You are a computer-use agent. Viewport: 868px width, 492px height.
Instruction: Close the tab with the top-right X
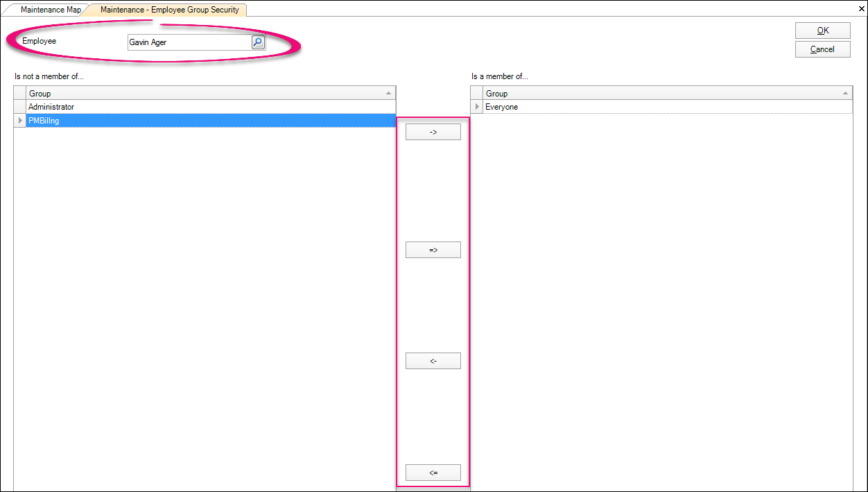861,9
